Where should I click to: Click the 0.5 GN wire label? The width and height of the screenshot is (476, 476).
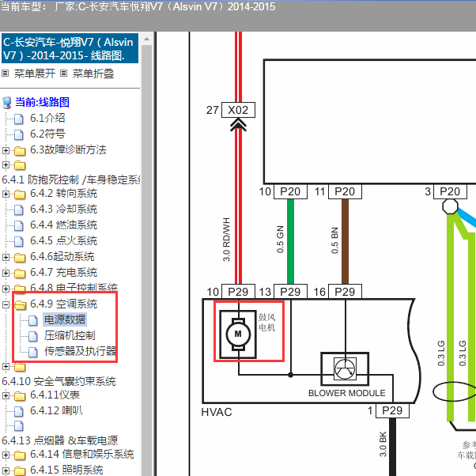(280, 240)
